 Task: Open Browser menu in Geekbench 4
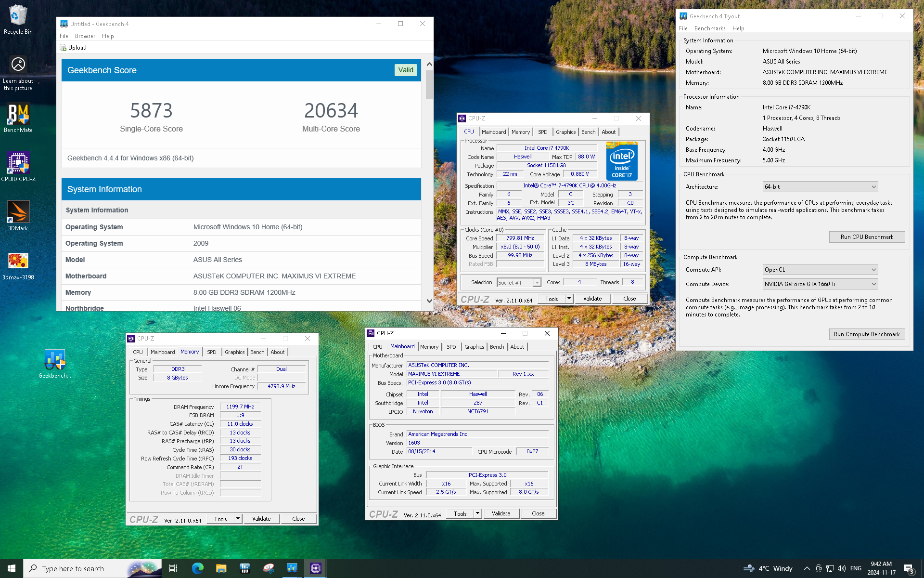coord(85,36)
